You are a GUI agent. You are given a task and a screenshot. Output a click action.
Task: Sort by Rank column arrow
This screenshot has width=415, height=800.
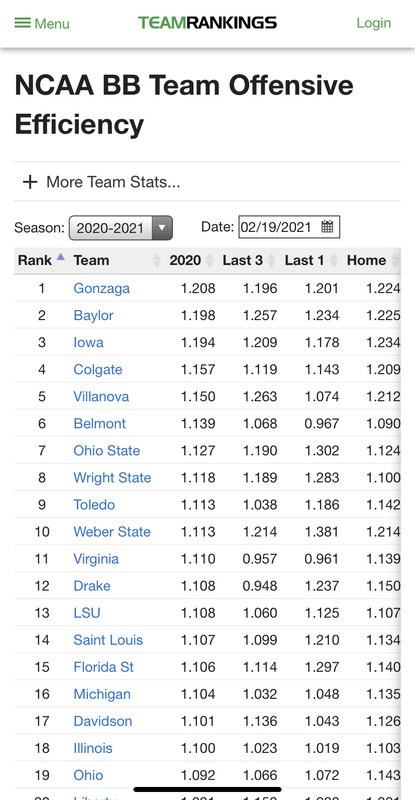(x=61, y=257)
